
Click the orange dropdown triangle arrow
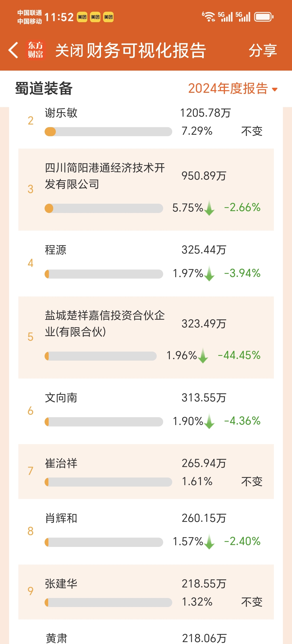tap(275, 89)
